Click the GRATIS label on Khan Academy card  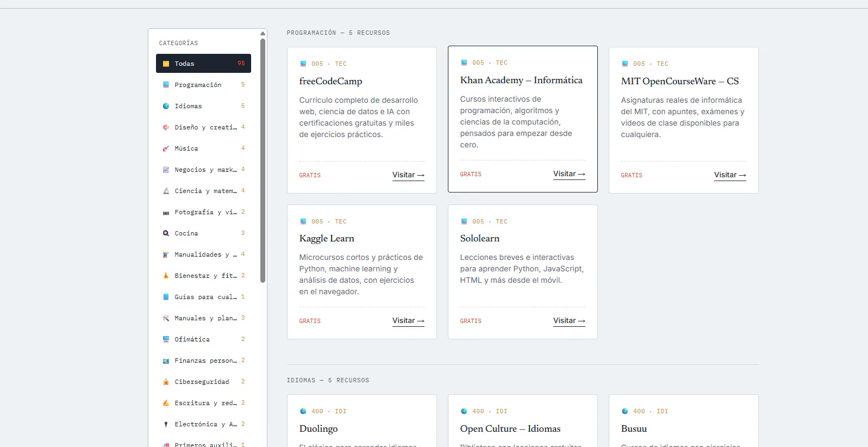[471, 175]
